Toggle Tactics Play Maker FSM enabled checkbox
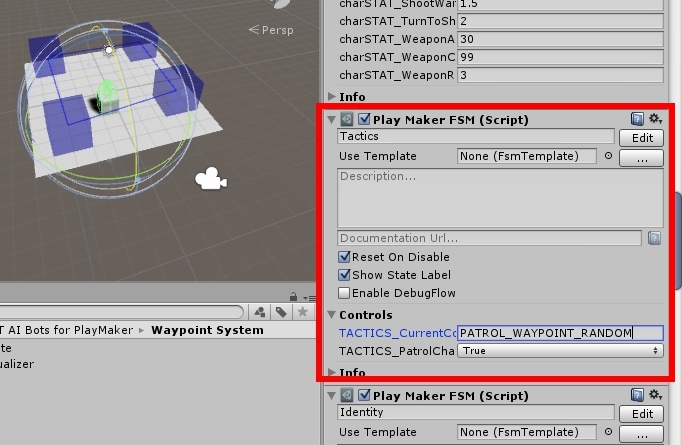This screenshot has height=445, width=682. [x=364, y=119]
